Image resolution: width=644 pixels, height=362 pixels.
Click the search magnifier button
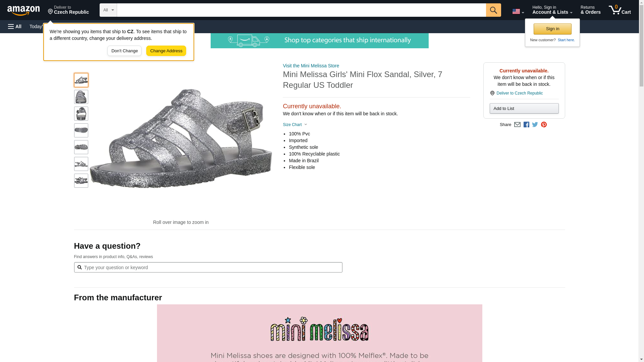coord(493,10)
